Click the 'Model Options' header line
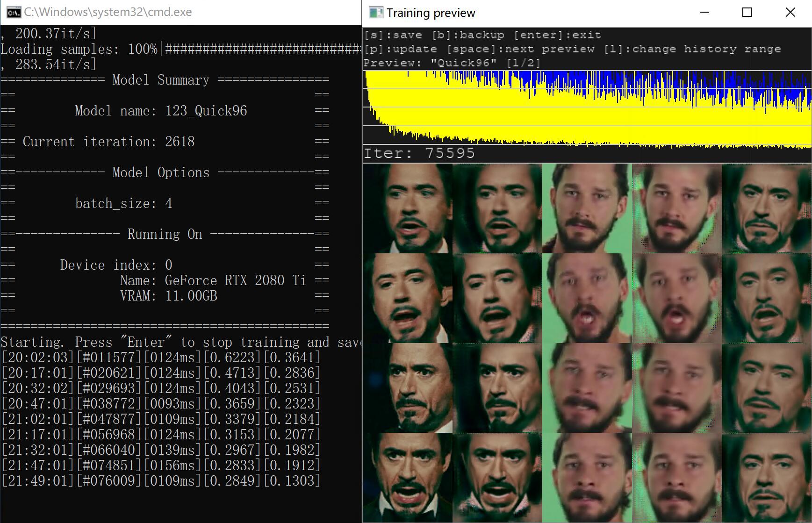 click(x=165, y=172)
